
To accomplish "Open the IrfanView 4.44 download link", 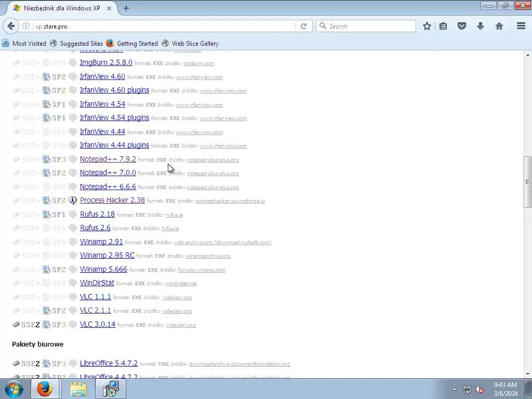I will 102,131.
